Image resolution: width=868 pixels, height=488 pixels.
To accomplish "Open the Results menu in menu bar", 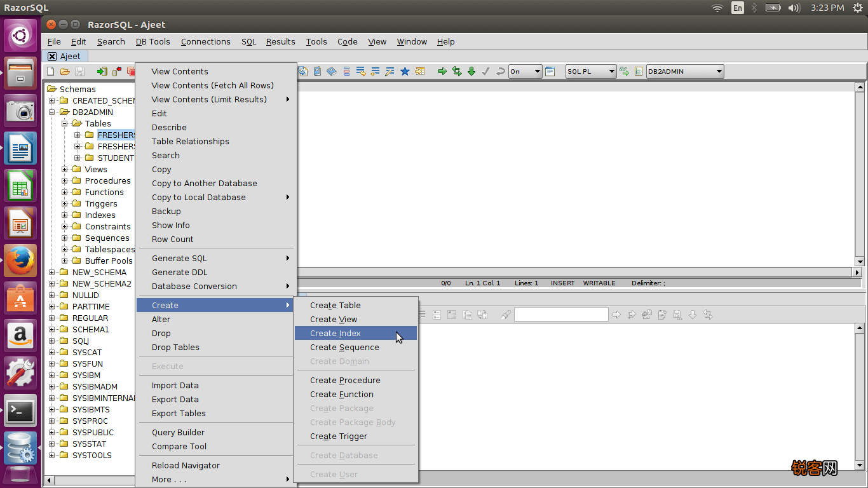I will [281, 42].
